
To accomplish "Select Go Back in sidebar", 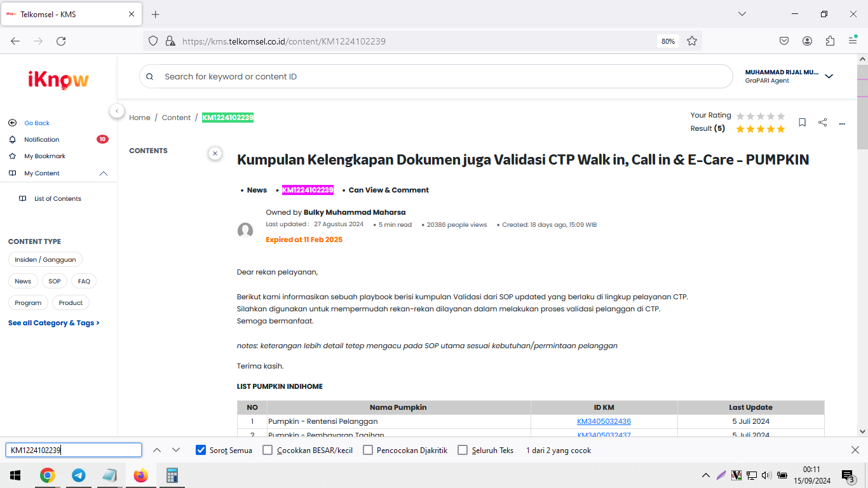I will point(37,123).
